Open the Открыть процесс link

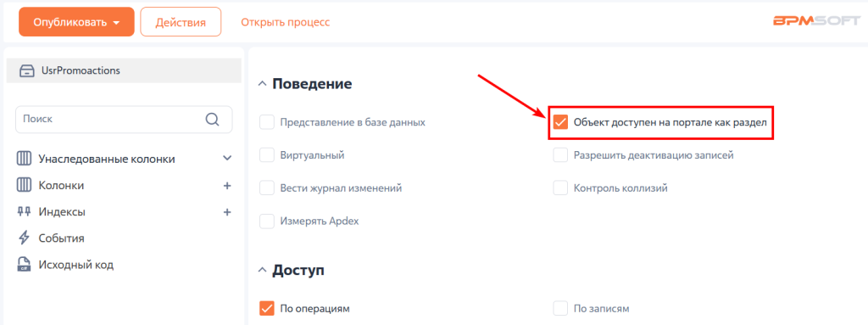pyautogui.click(x=285, y=23)
